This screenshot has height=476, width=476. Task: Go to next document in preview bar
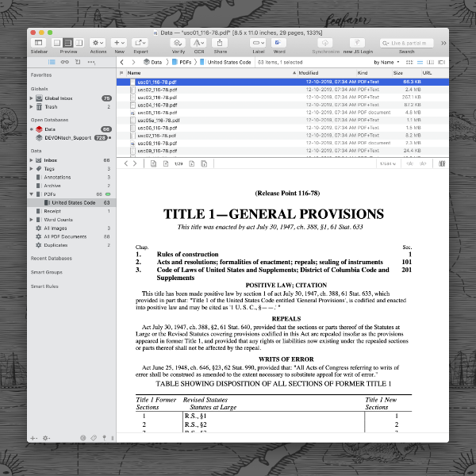[135, 163]
